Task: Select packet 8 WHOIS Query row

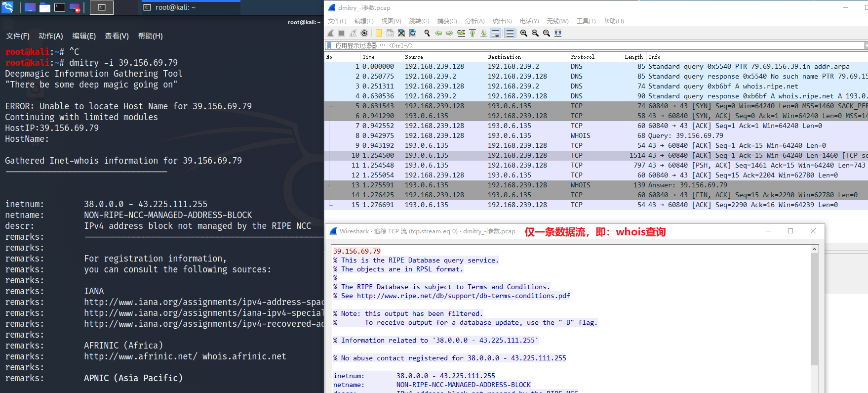Action: 596,135
